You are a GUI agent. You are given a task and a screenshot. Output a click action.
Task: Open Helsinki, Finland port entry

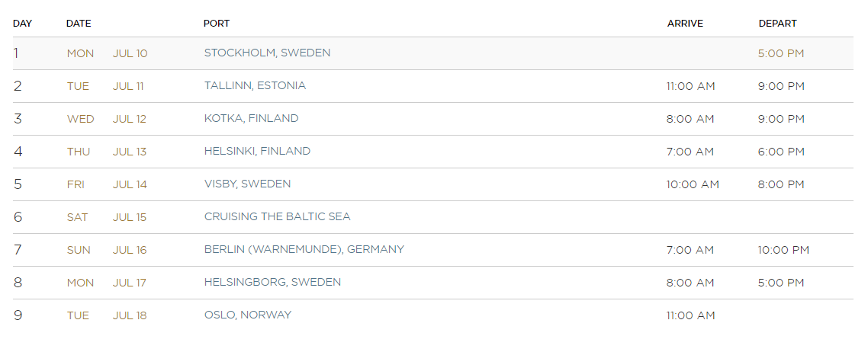257,151
